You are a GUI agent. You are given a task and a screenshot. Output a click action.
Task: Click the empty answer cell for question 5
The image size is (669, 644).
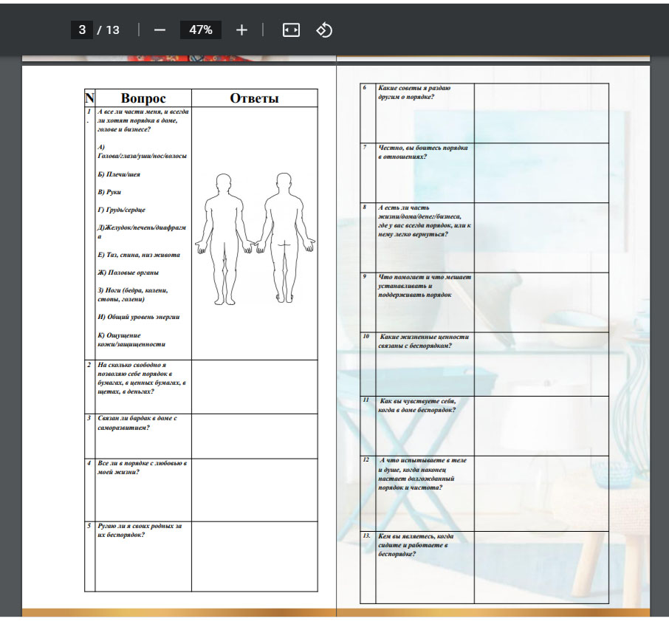(x=254, y=555)
